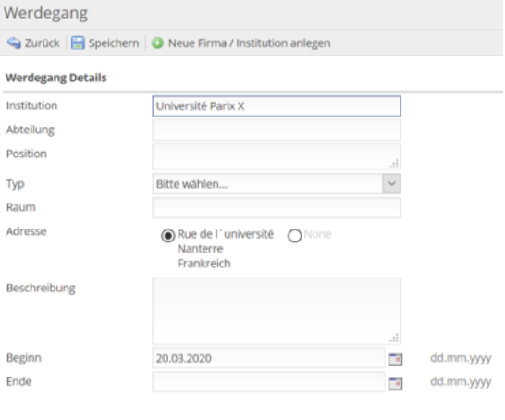
Task: Click the Zurück back arrow icon
Action: pos(14,43)
